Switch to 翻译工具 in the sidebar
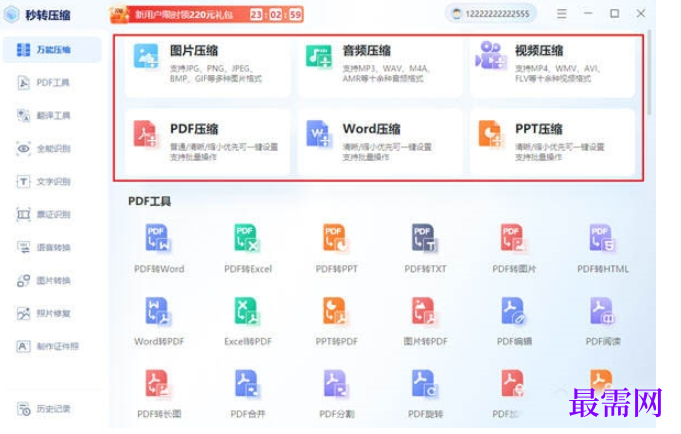 (x=52, y=116)
